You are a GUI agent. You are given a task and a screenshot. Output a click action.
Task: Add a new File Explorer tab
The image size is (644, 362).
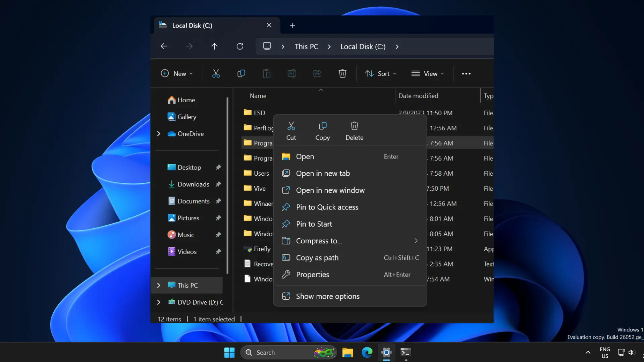[x=292, y=25]
